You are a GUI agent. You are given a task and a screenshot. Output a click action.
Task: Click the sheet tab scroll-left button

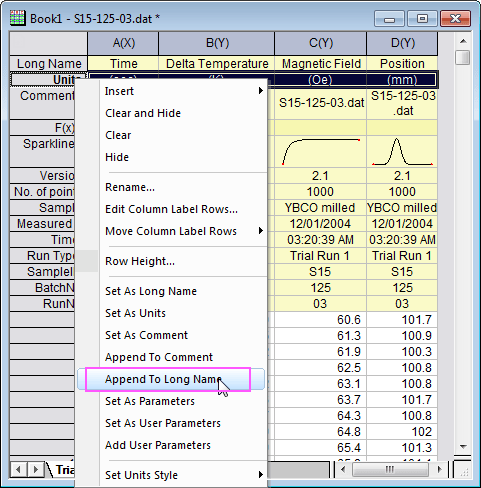click(x=18, y=470)
